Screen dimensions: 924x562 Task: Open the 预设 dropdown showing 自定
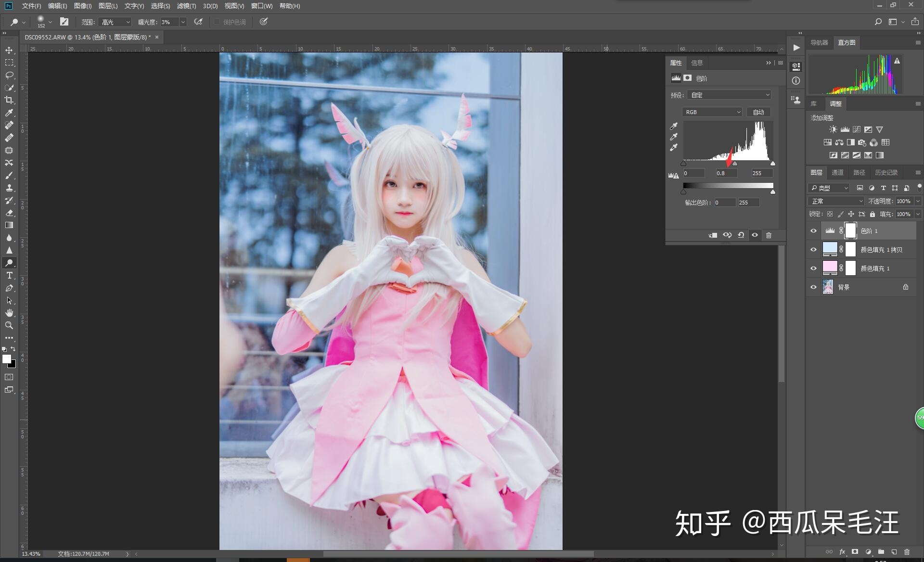(729, 95)
